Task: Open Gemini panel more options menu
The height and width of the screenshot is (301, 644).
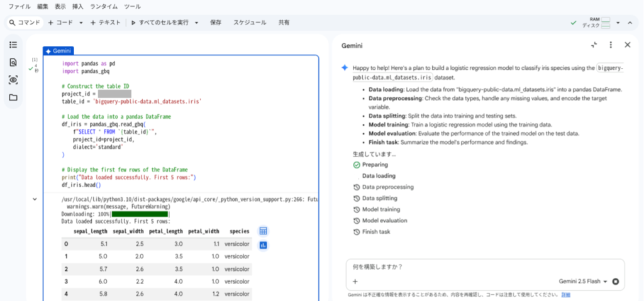Action: (611, 45)
